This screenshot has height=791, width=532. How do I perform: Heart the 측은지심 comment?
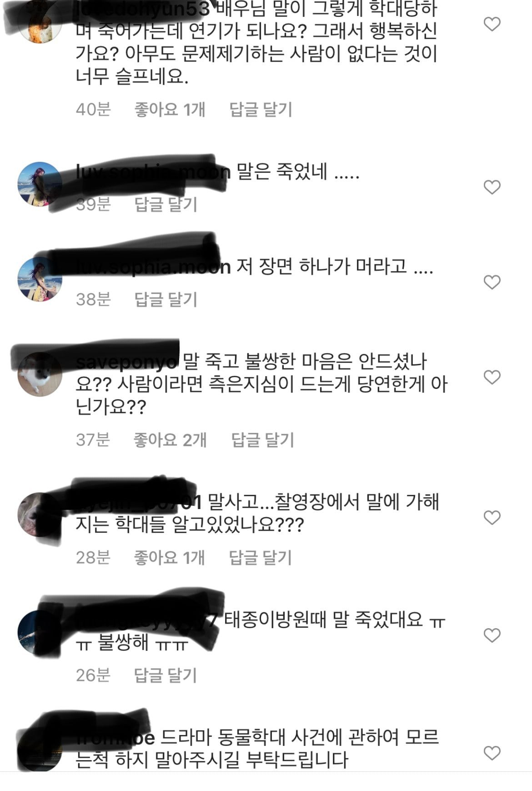492,377
